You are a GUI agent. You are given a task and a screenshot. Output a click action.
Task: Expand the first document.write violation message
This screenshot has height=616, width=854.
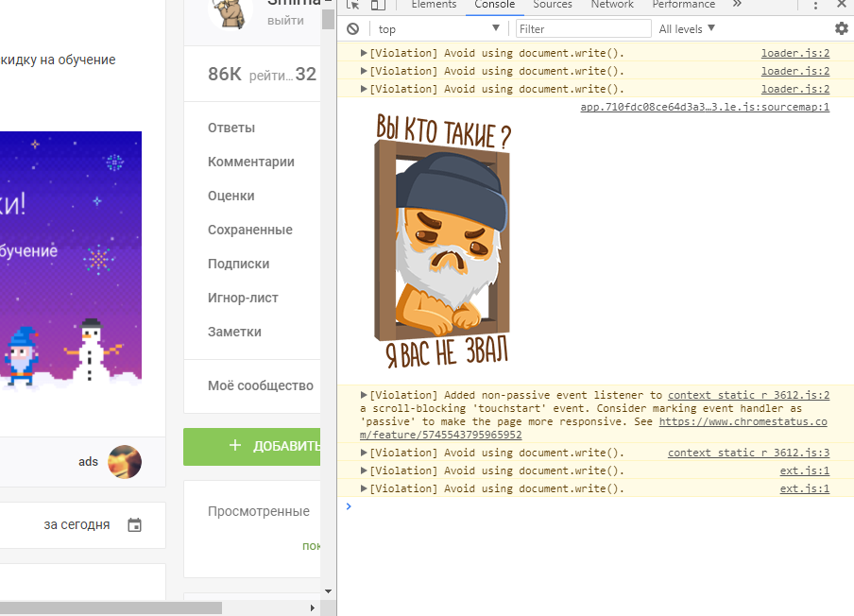364,53
